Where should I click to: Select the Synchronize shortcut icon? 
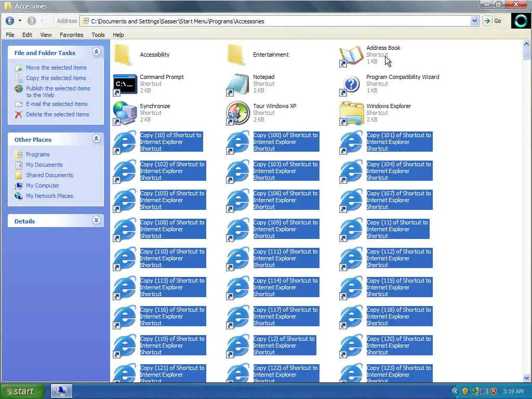125,114
